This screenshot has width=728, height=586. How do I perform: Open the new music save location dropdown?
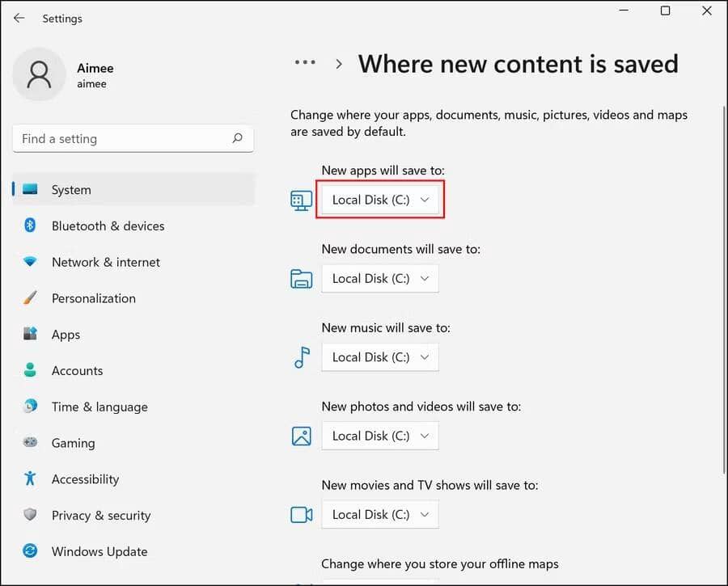[x=379, y=356]
